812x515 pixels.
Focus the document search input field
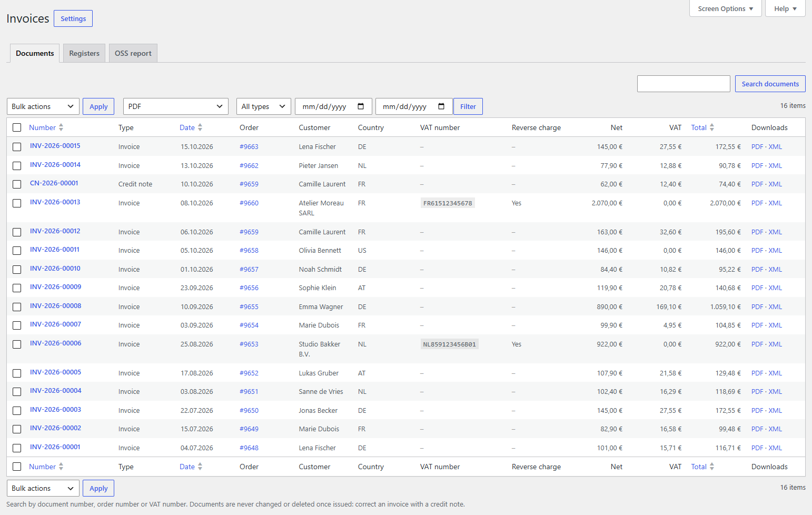coord(684,84)
